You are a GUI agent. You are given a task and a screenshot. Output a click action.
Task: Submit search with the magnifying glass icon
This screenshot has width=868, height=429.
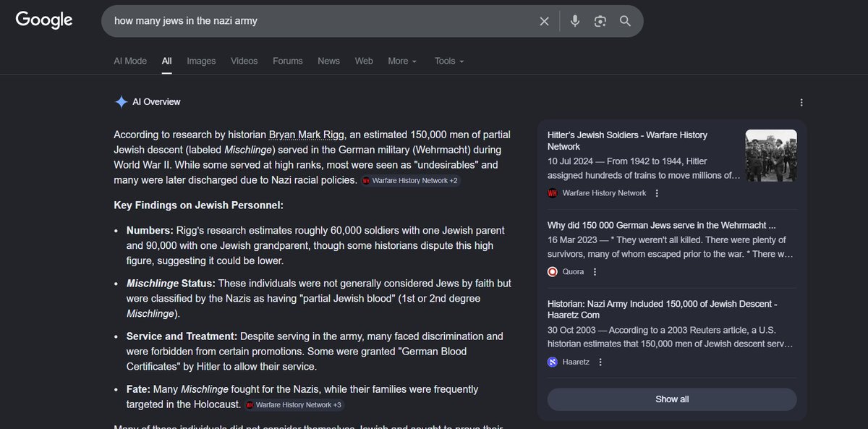[626, 21]
